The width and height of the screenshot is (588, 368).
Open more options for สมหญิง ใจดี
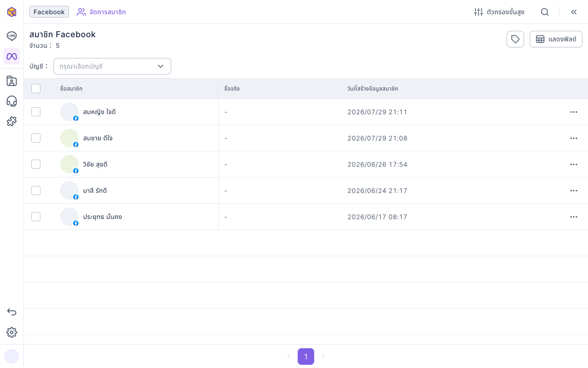click(x=574, y=112)
